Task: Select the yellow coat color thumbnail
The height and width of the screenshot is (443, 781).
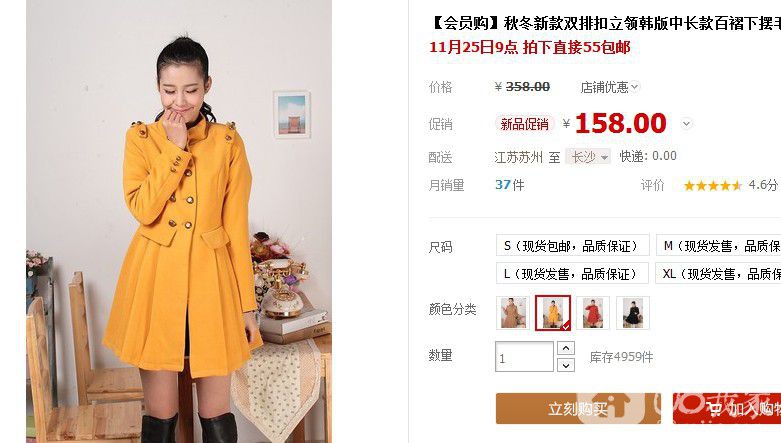Action: click(553, 312)
